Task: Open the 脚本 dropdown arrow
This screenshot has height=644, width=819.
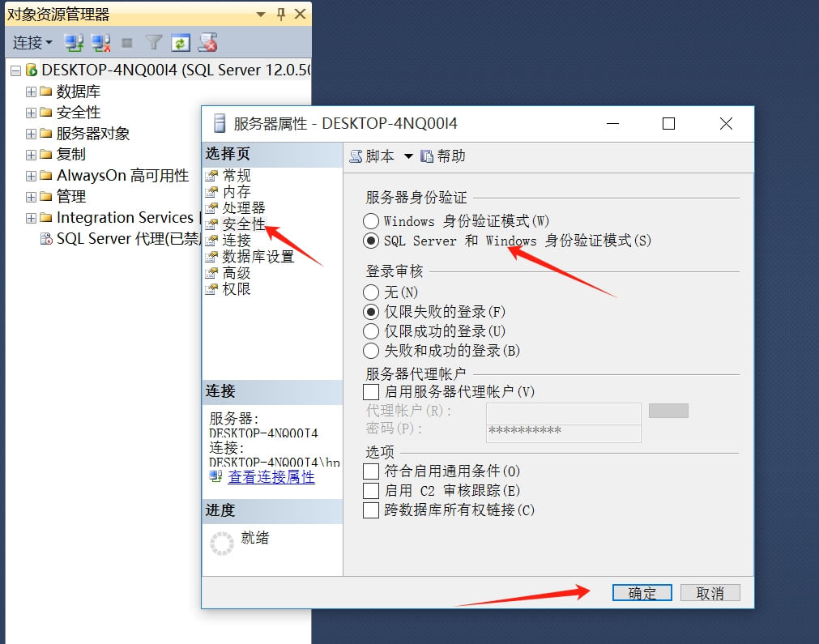Action: point(408,156)
